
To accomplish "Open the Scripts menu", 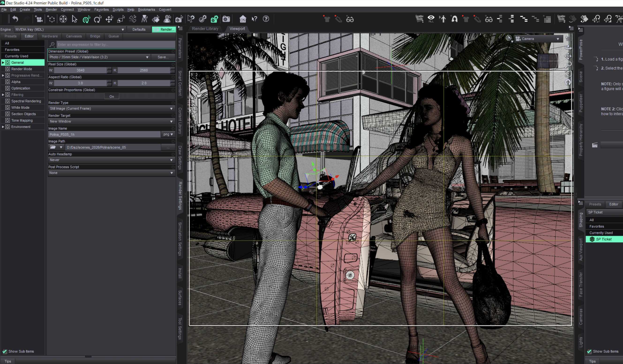I will pyautogui.click(x=118, y=10).
